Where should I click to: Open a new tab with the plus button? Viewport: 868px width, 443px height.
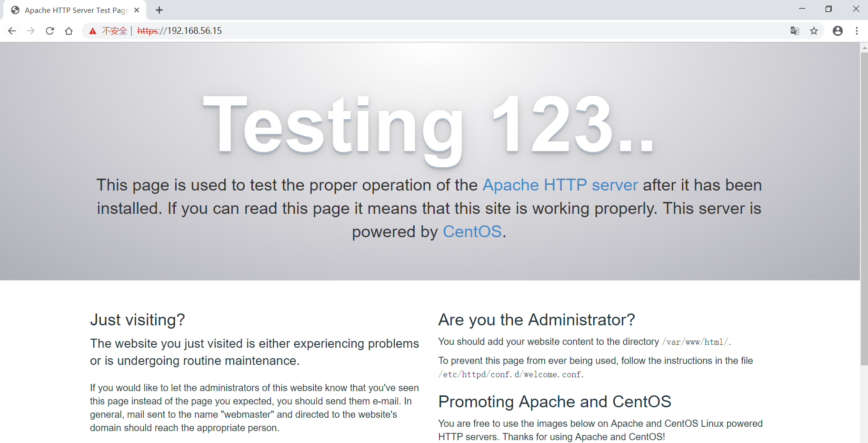160,10
